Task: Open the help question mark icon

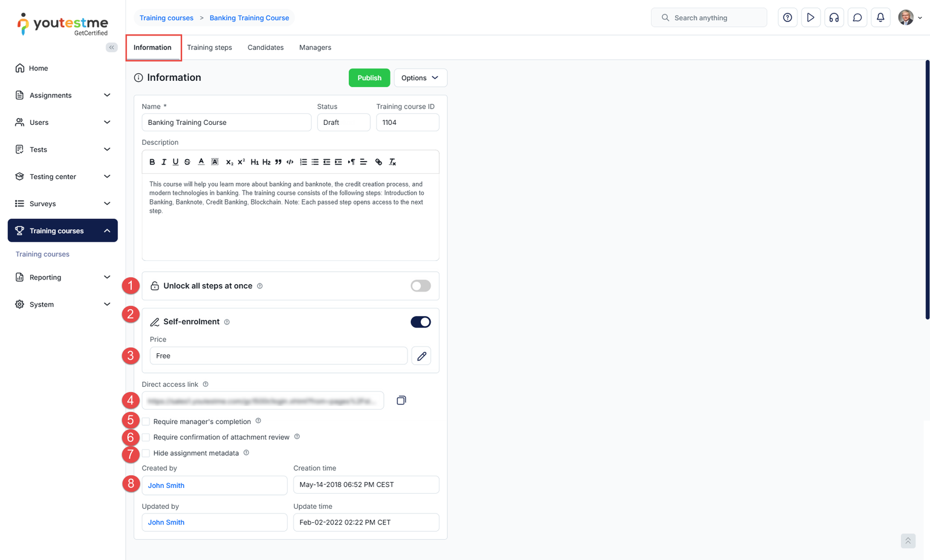Action: (x=787, y=18)
